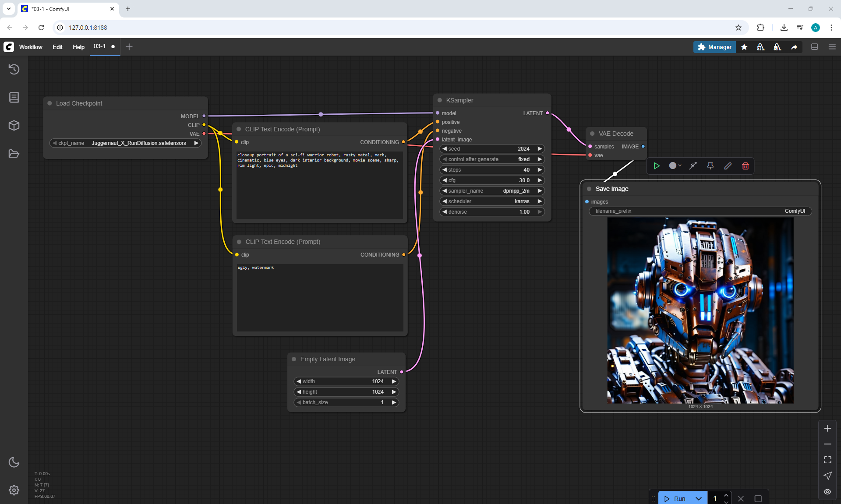
Task: Open the node library sidebar icon
Action: point(14,97)
